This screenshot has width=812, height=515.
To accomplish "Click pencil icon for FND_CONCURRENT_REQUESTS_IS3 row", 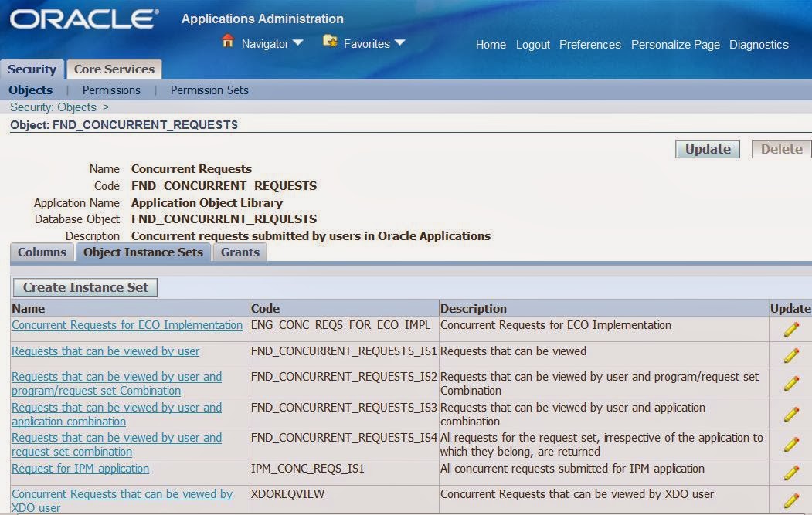I will [x=791, y=414].
